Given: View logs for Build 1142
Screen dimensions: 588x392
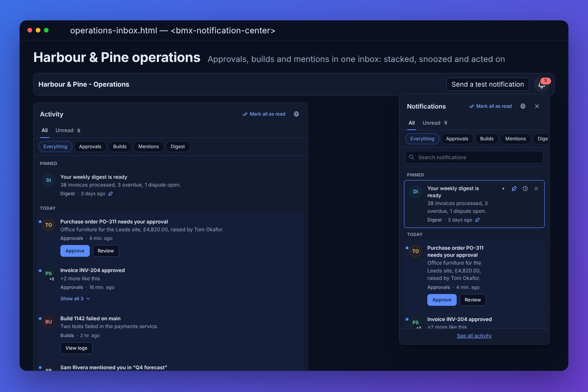Looking at the screenshot, I should tap(76, 348).
